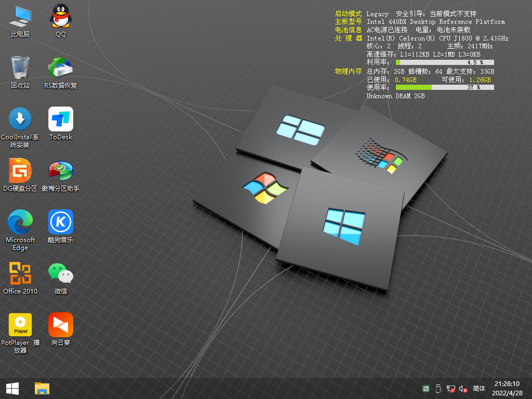Open the 此电脑 (This PC) desktop icon
532x399 pixels.
(x=20, y=21)
